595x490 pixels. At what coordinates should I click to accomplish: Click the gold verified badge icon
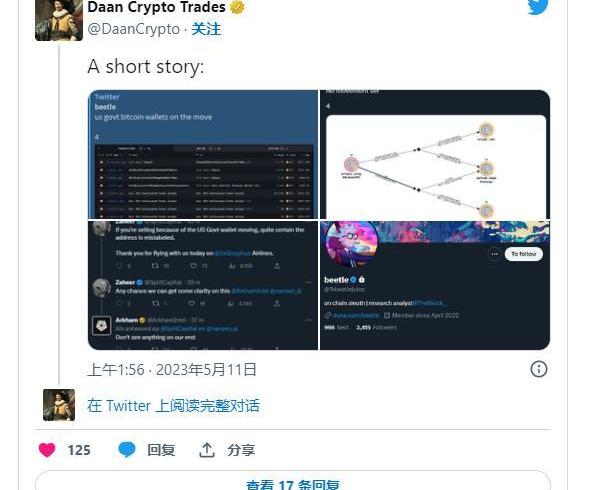click(238, 7)
